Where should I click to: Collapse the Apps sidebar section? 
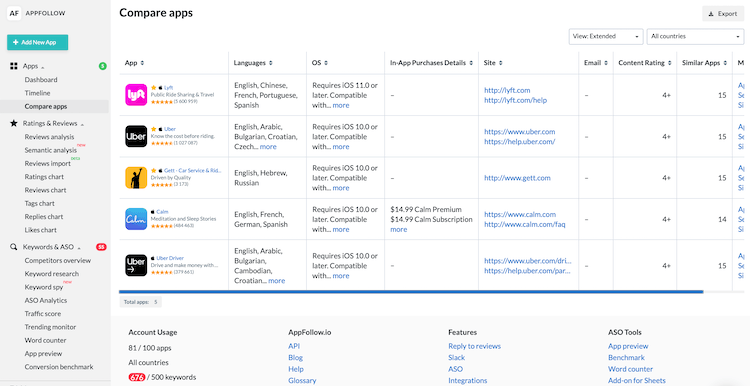tap(43, 67)
